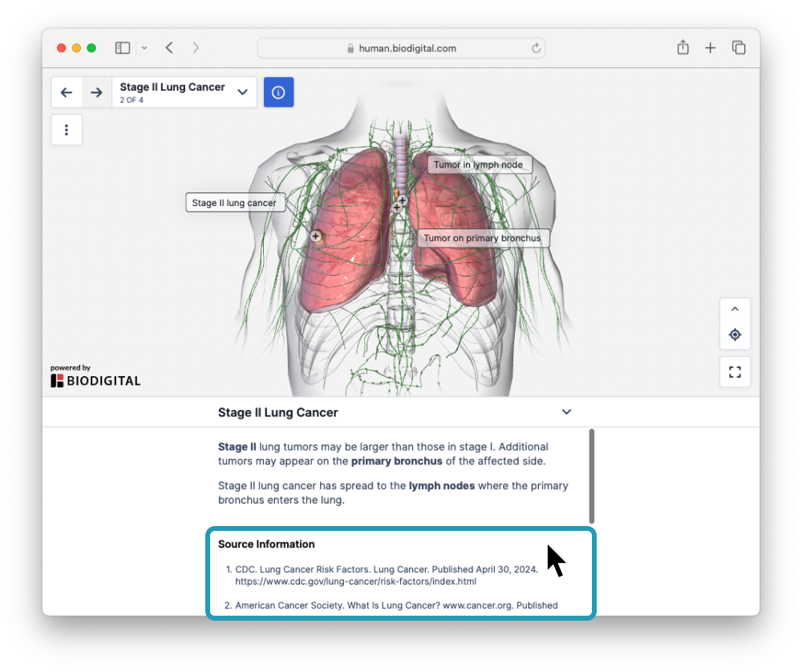Open a new Safari tab

pyautogui.click(x=710, y=48)
